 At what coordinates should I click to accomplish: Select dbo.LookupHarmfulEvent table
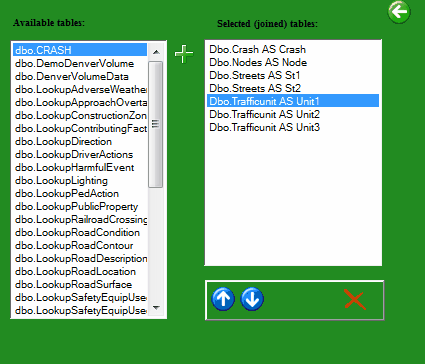pyautogui.click(x=80, y=167)
